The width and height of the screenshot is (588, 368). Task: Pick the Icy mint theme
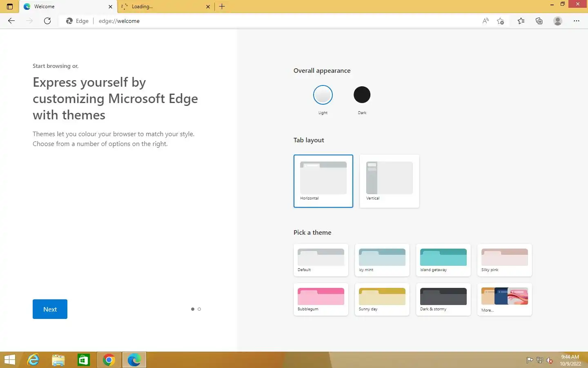click(382, 260)
